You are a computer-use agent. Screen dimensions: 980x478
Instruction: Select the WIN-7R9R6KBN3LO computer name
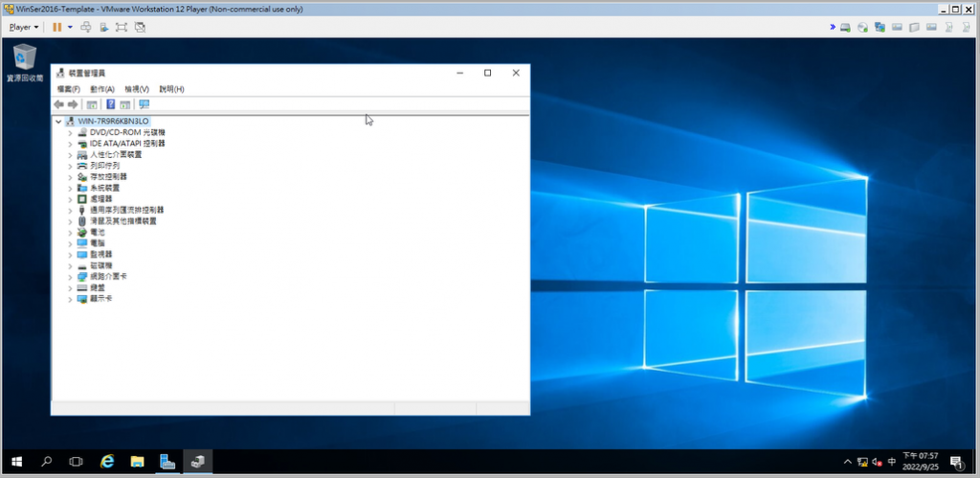(x=113, y=122)
